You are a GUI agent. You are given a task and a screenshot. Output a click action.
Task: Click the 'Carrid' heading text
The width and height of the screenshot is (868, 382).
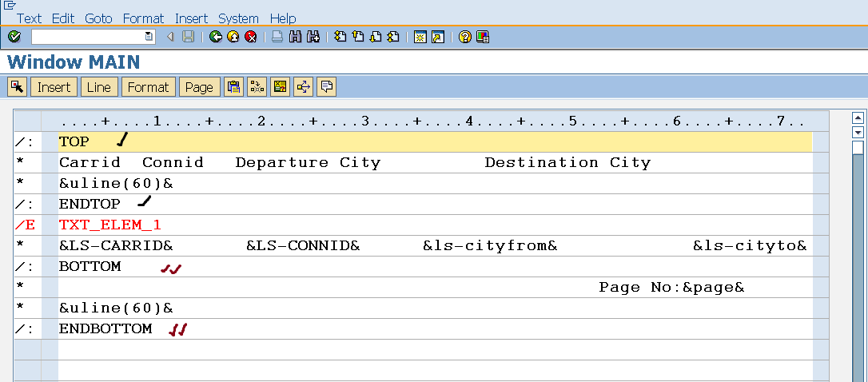(90, 162)
